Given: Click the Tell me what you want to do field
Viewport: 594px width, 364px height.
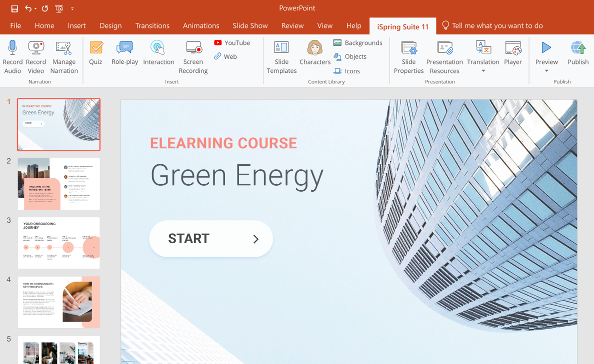Looking at the screenshot, I should coord(497,25).
